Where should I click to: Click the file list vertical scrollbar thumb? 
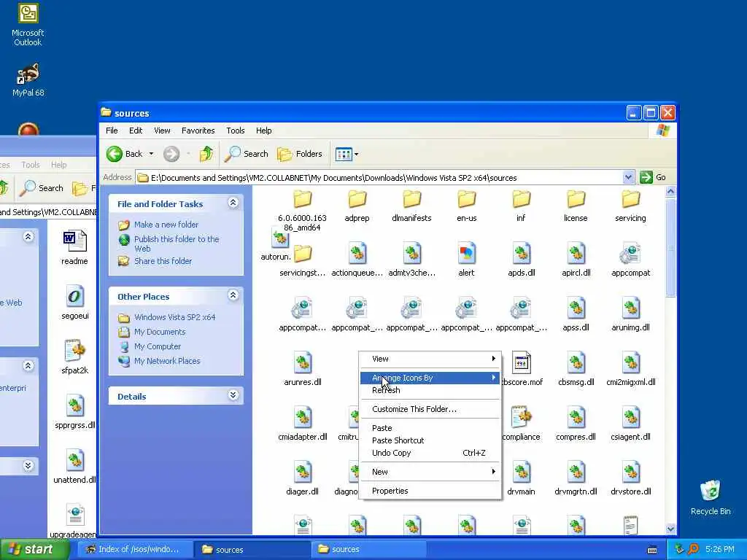[671, 248]
